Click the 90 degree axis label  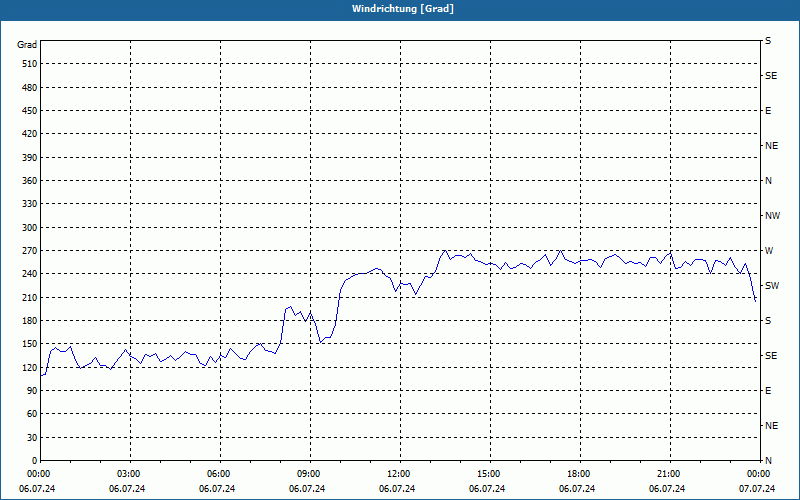coord(32,391)
